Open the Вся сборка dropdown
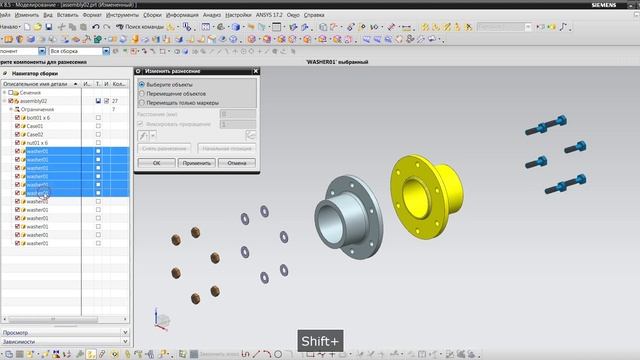Viewport: 640px width, 360px height. 106,51
